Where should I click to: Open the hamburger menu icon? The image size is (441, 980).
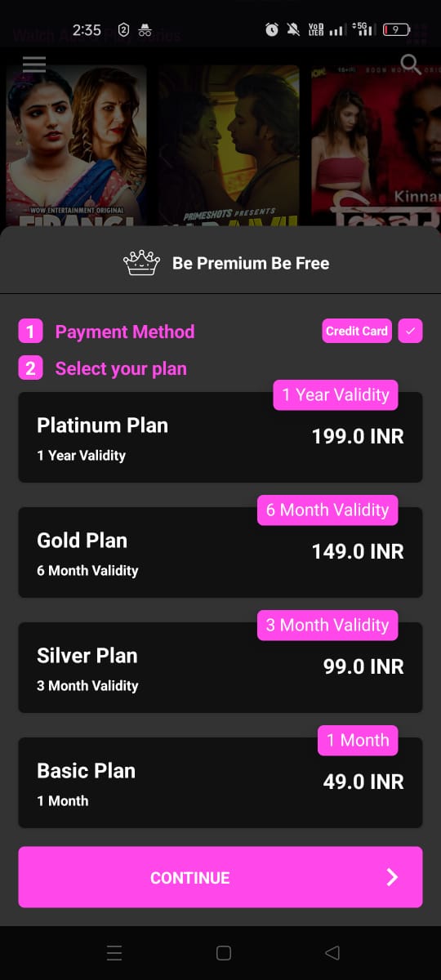[x=34, y=65]
